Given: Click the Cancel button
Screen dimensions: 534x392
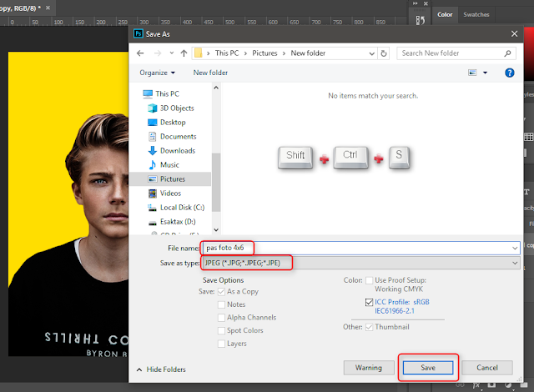Looking at the screenshot, I should point(487,368).
